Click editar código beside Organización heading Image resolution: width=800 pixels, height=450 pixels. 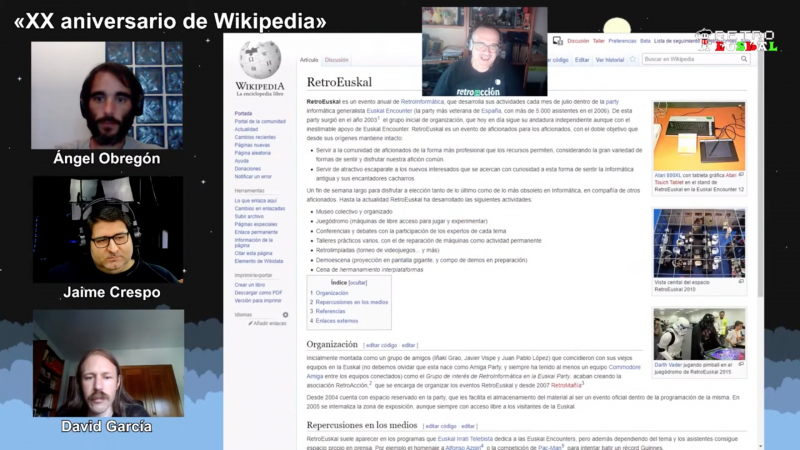(381, 345)
